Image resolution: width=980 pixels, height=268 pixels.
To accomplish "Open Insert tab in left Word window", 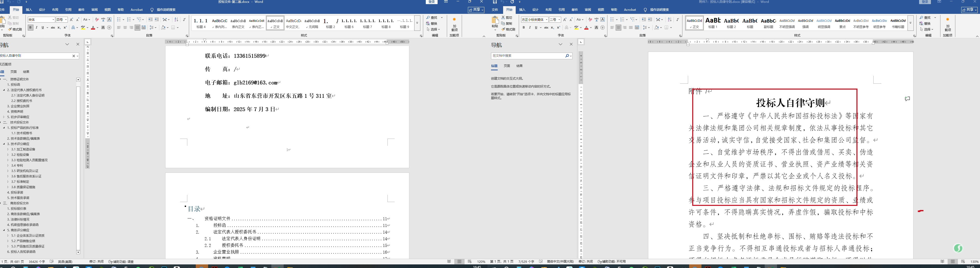I will coord(29,9).
